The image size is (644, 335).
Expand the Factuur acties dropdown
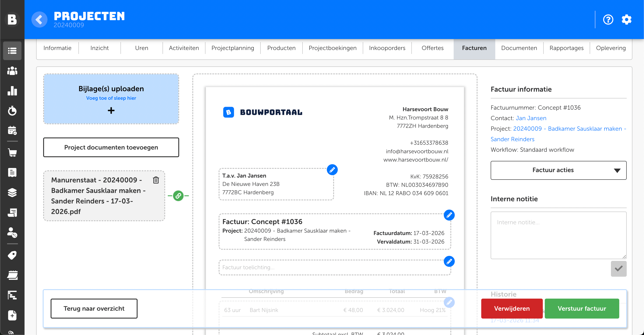click(x=559, y=170)
